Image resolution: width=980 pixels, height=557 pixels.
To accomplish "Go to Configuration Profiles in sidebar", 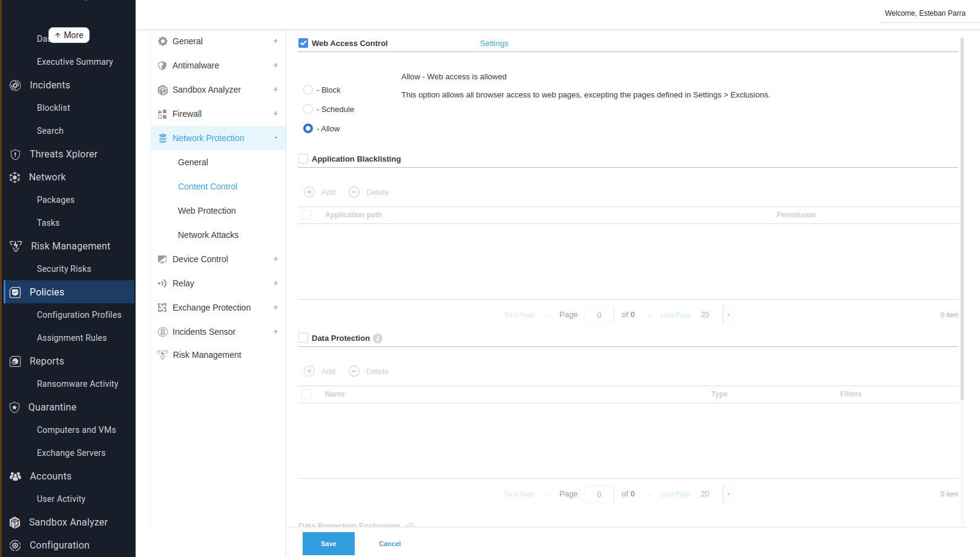I will (x=79, y=315).
